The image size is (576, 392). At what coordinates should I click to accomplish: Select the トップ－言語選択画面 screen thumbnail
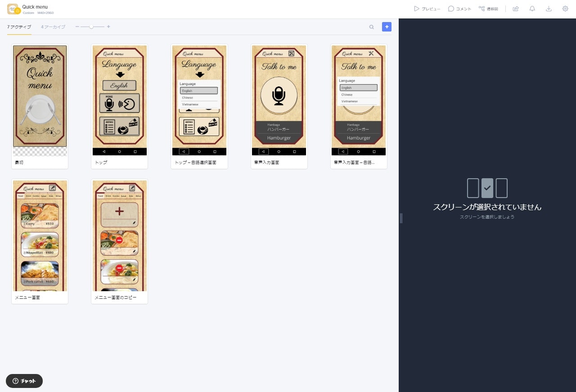coord(199,100)
